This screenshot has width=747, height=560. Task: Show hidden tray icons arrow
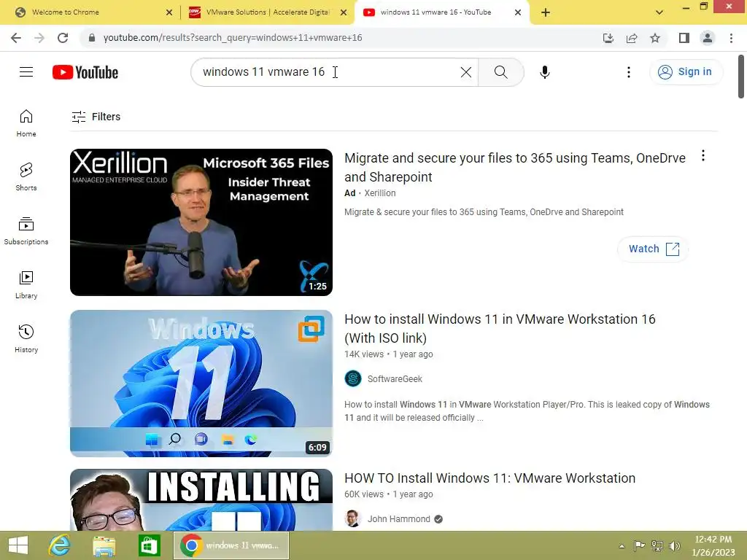coord(622,546)
